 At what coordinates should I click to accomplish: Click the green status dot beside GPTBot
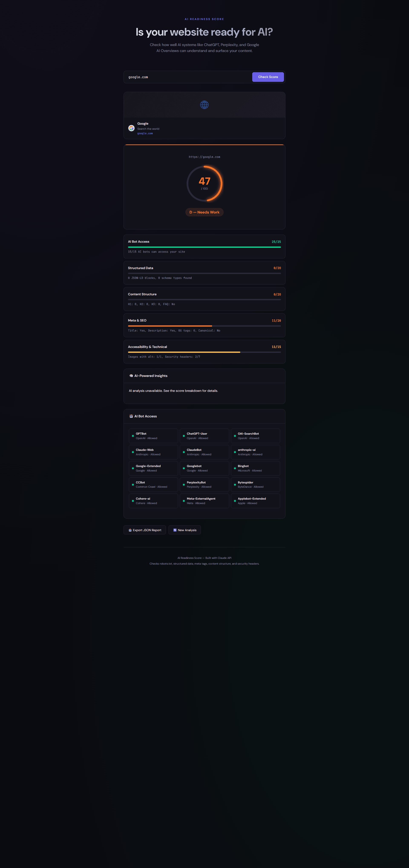[x=133, y=436]
